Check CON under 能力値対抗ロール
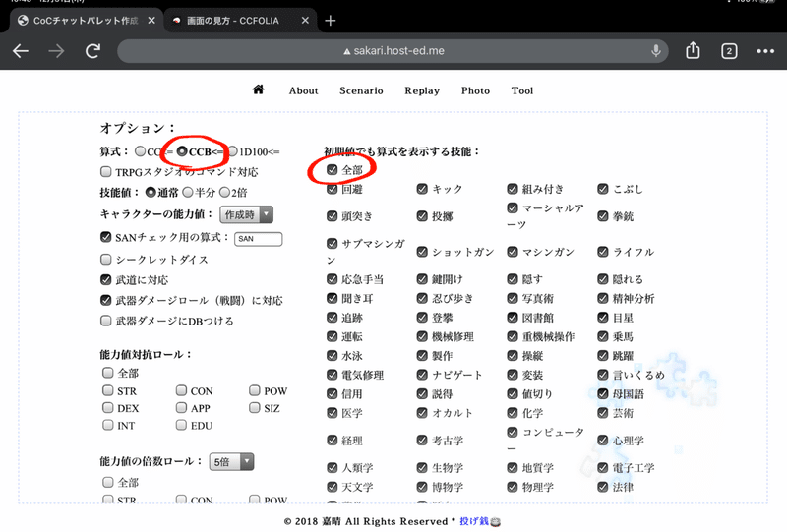 coord(181,390)
